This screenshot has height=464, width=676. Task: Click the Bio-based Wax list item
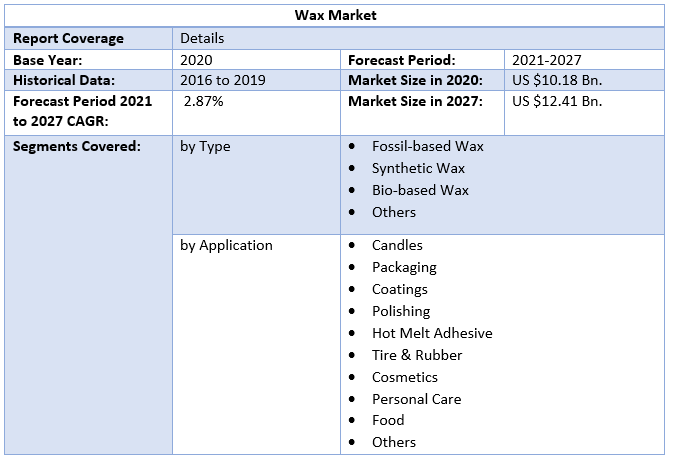[x=420, y=190]
